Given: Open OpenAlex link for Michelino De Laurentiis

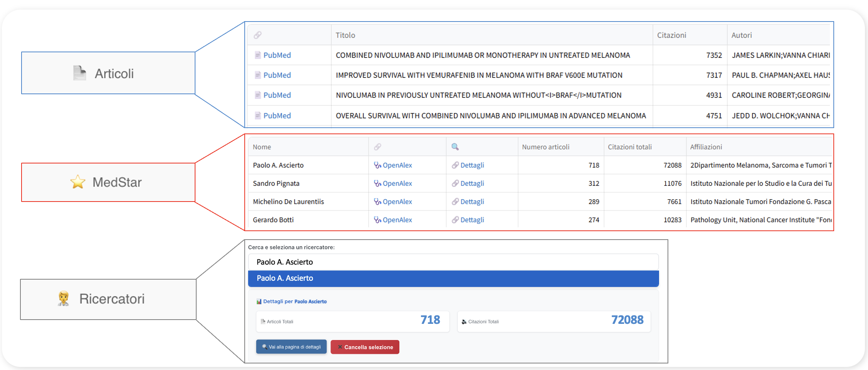Looking at the screenshot, I should click(397, 202).
